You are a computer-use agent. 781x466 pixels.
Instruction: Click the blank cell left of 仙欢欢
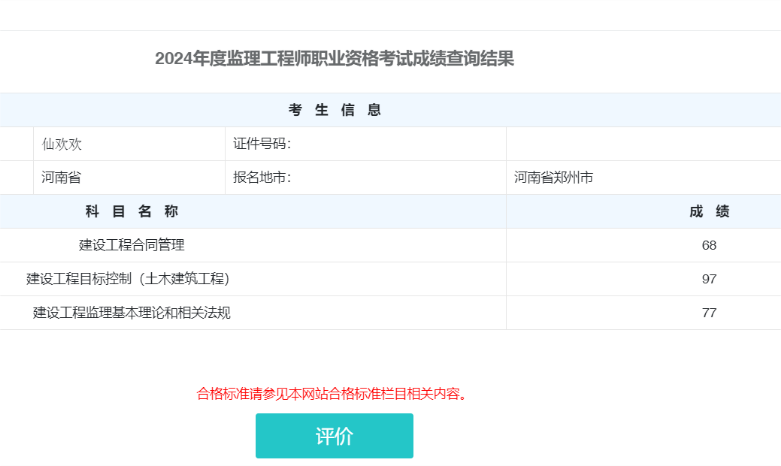15,144
